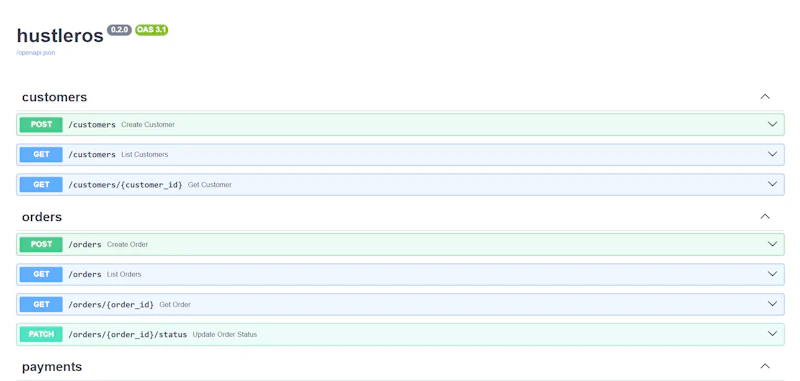The height and width of the screenshot is (381, 800).
Task: Expand the Update Order Status arrow
Action: point(772,334)
